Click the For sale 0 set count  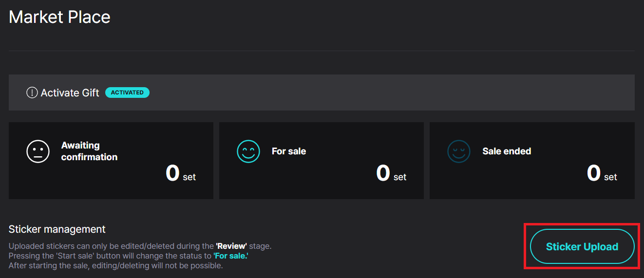(x=391, y=173)
